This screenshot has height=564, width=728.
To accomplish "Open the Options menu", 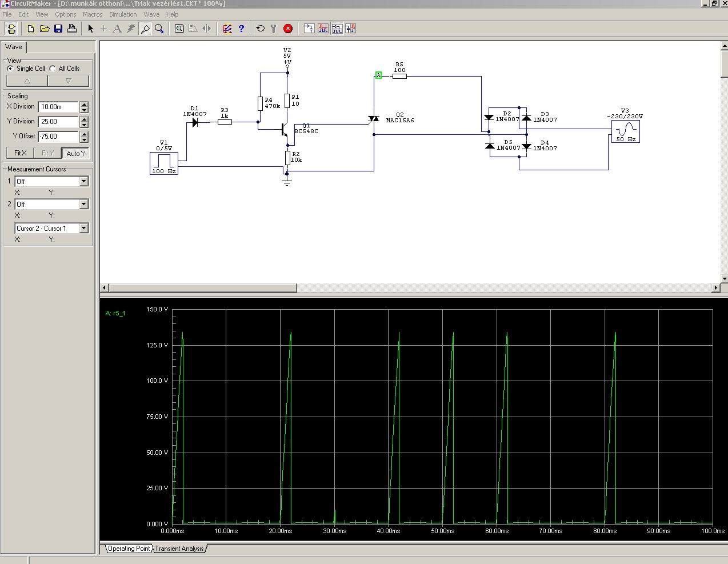I will pos(66,14).
